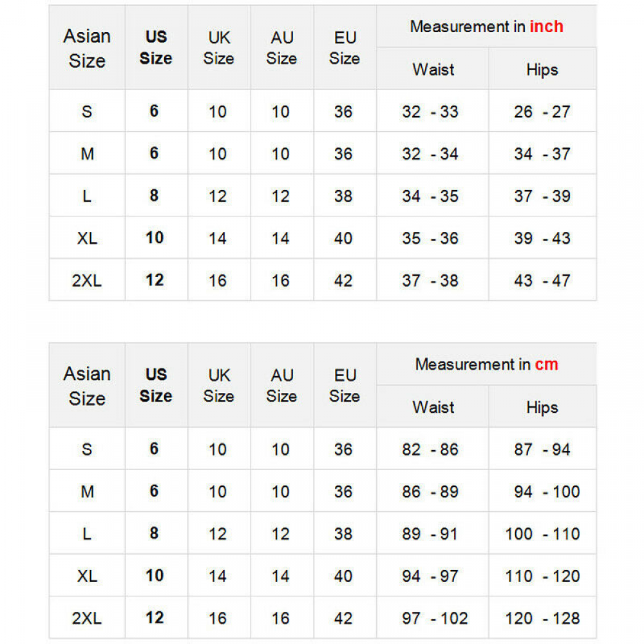Screen dimensions: 644x644
Task: Click the hips value "120 - 128"
Action: 542,618
